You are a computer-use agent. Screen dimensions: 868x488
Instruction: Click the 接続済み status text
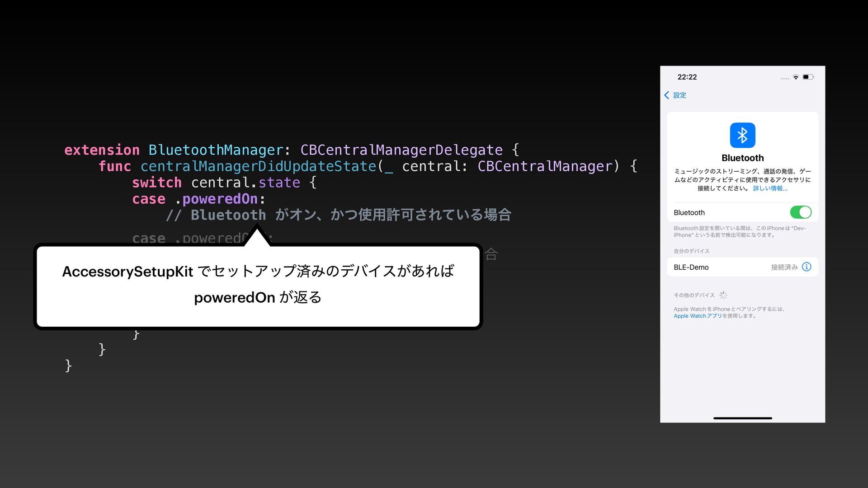point(784,267)
